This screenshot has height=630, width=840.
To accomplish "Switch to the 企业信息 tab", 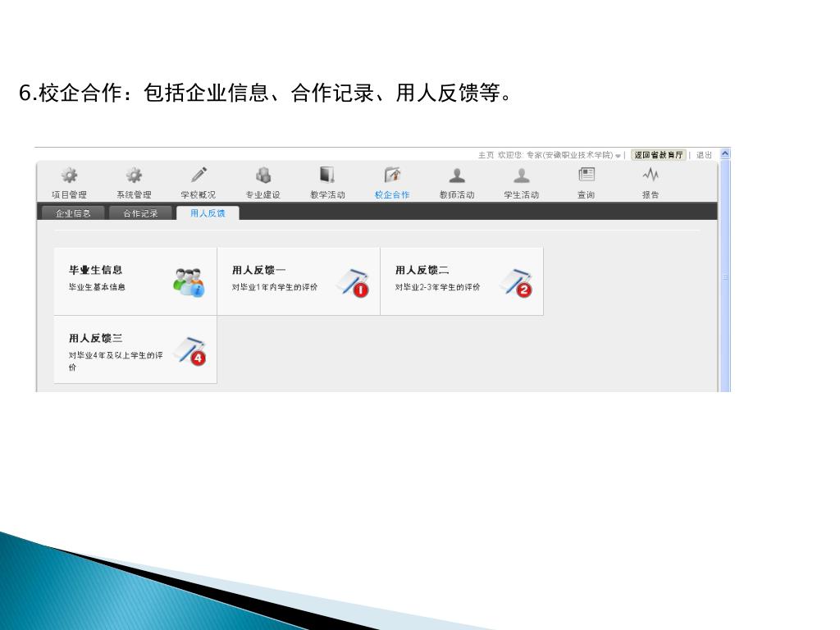I will point(73,213).
